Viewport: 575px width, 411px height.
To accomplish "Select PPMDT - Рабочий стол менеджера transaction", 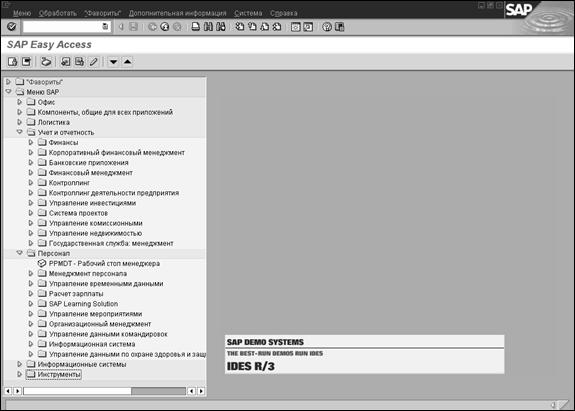I will [x=104, y=263].
